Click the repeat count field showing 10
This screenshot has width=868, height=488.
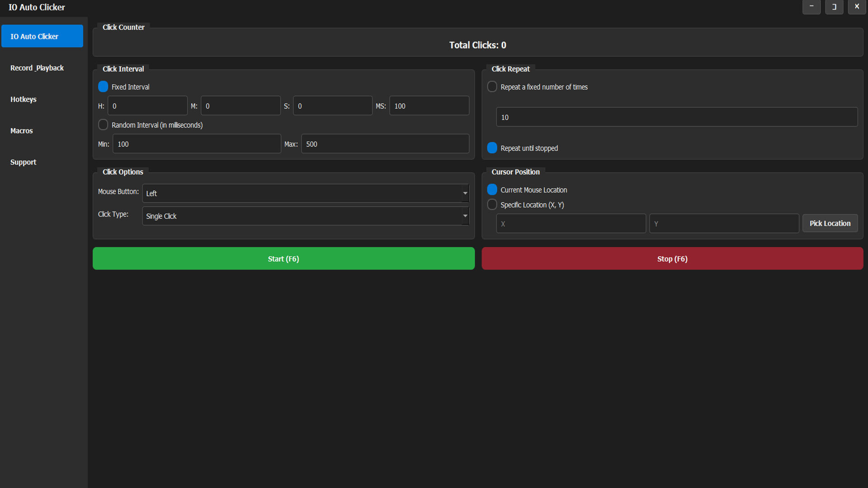coord(676,117)
